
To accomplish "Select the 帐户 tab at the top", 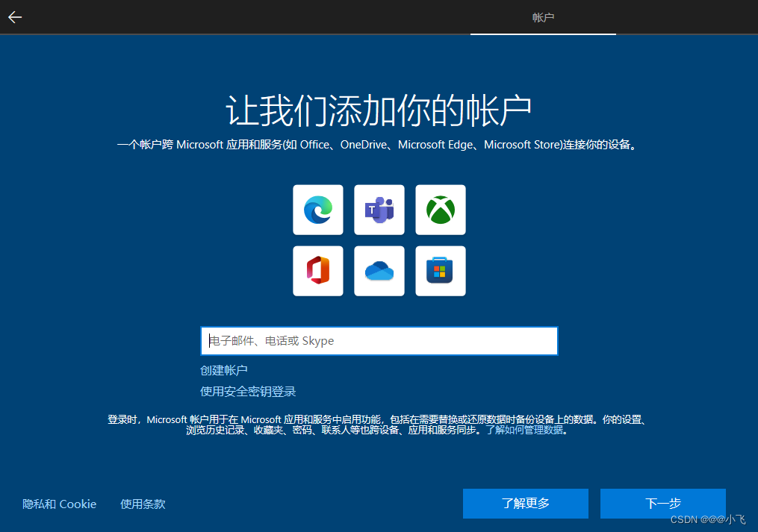I will pos(543,17).
